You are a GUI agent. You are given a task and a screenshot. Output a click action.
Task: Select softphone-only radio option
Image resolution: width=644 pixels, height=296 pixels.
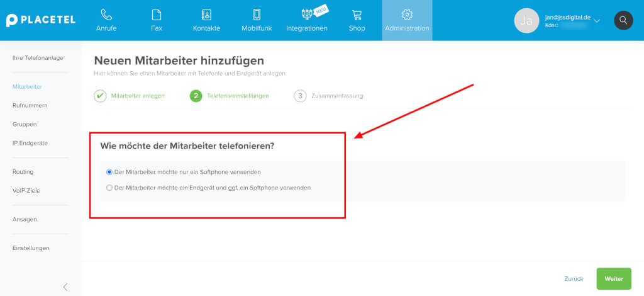[109, 172]
